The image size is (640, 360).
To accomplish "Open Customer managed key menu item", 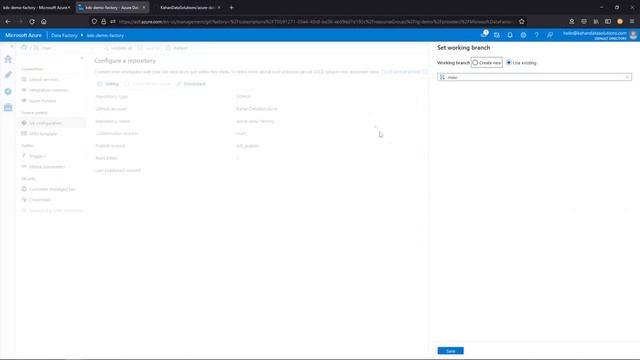I will pos(52,189).
